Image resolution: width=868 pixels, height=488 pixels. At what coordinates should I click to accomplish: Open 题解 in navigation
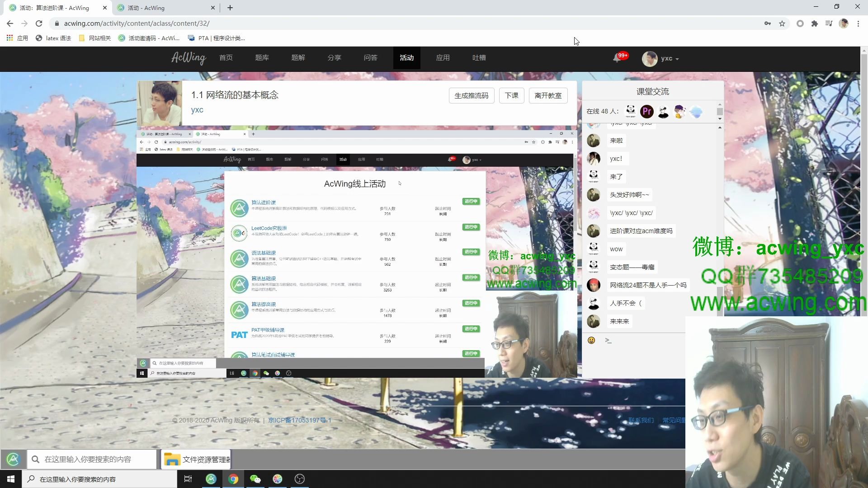pos(298,57)
